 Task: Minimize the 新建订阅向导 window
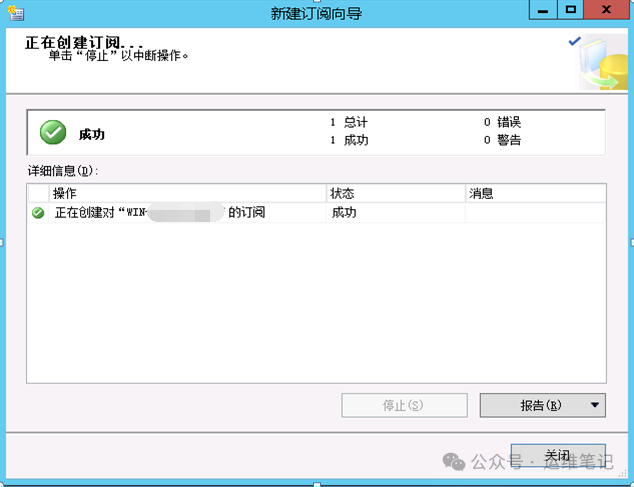[543, 10]
